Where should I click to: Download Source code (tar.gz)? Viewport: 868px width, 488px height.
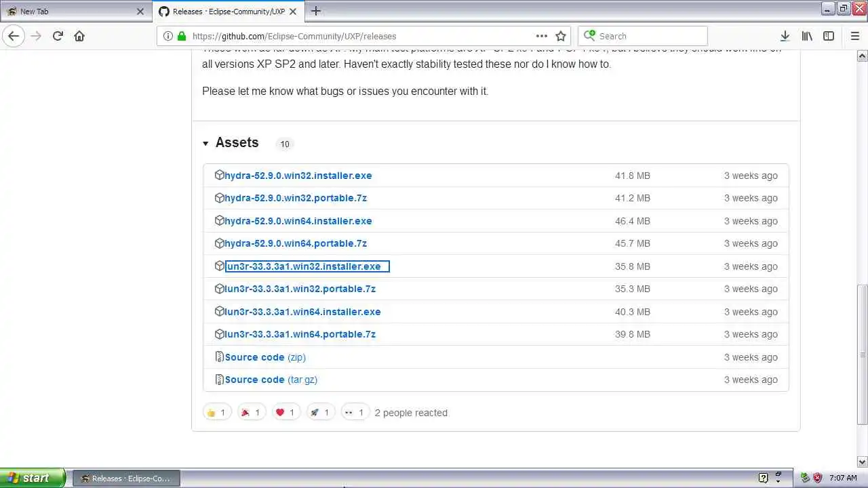coord(271,380)
